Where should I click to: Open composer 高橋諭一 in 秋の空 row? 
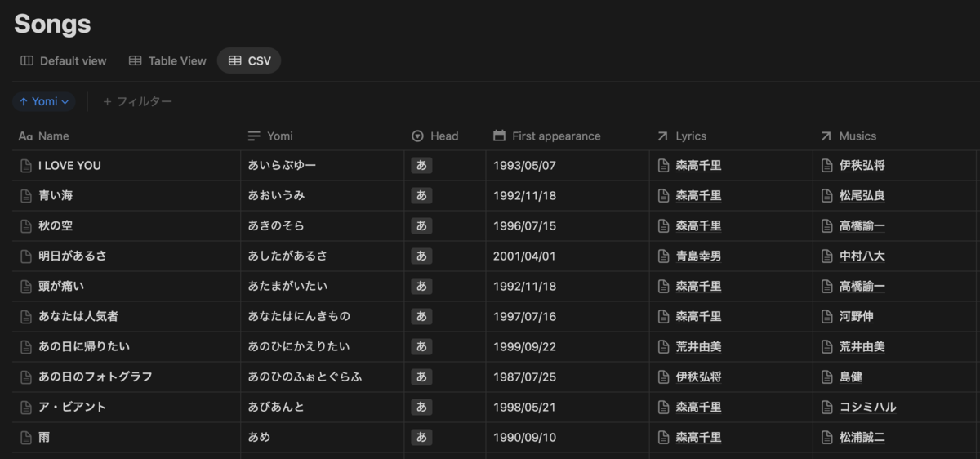click(862, 225)
